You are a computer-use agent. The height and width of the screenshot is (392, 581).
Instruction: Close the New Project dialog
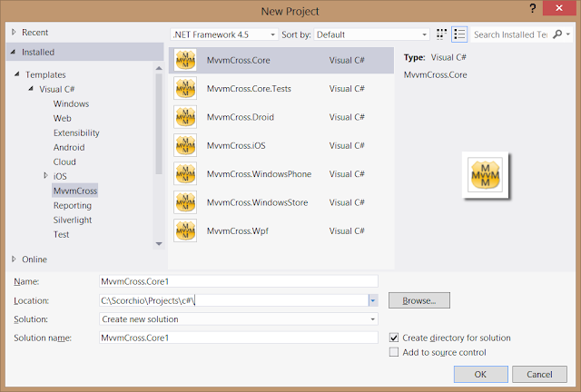coord(559,8)
